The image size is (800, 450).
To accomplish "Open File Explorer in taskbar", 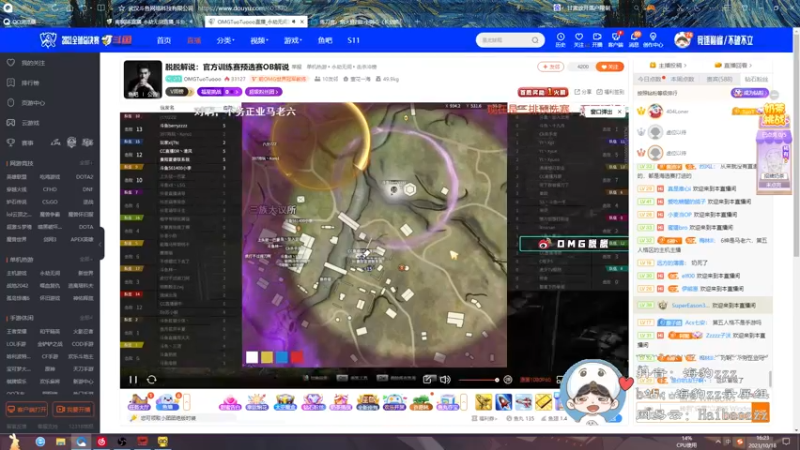I will 61,442.
